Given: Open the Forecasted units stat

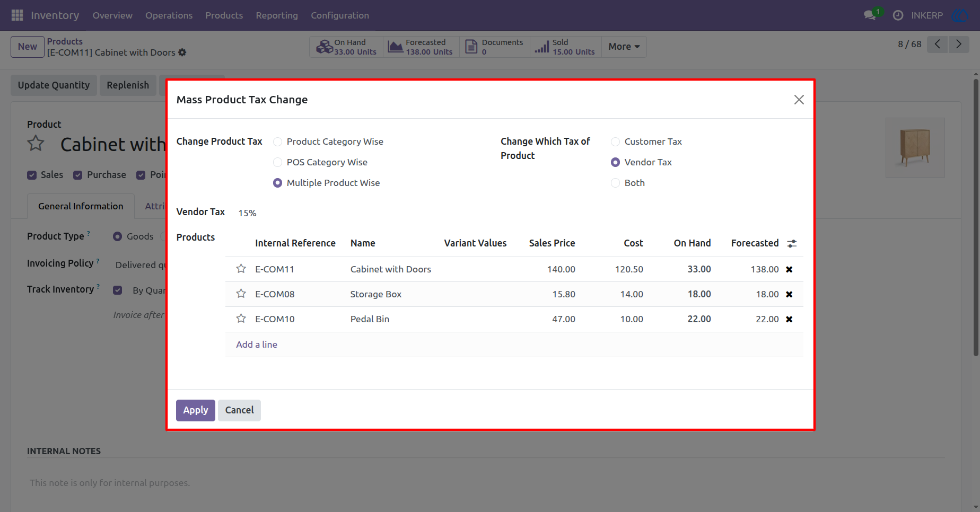Looking at the screenshot, I should [x=421, y=47].
